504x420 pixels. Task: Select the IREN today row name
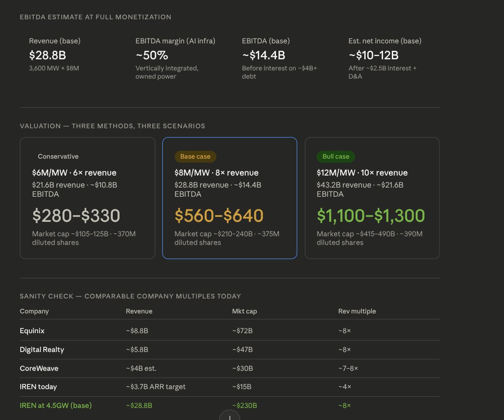click(38, 387)
